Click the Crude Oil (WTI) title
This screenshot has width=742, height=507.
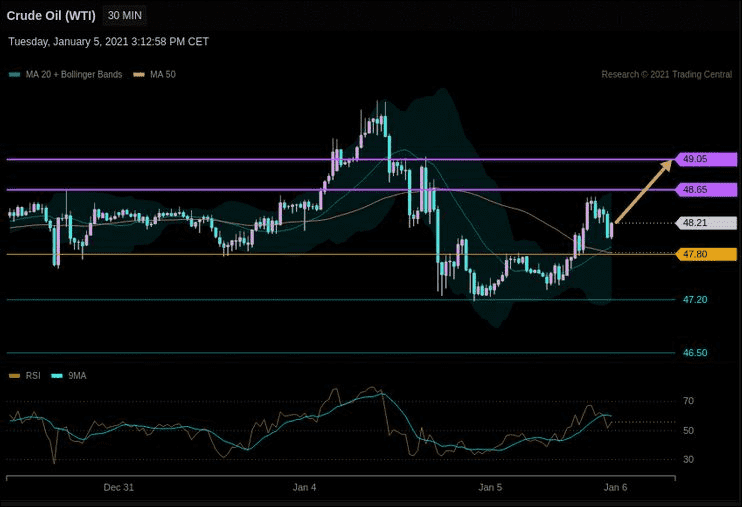tap(51, 16)
